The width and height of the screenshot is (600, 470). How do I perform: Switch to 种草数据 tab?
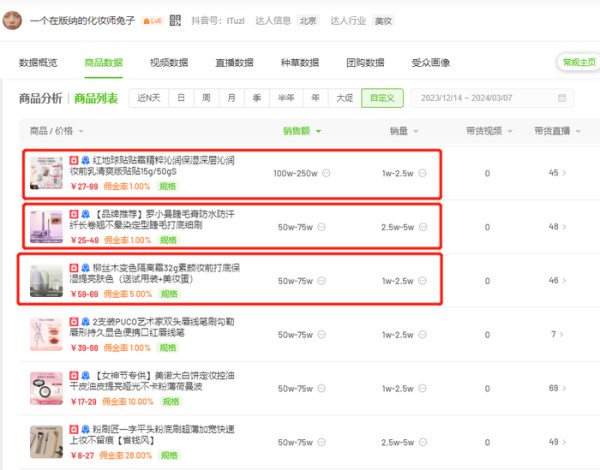coord(300,63)
